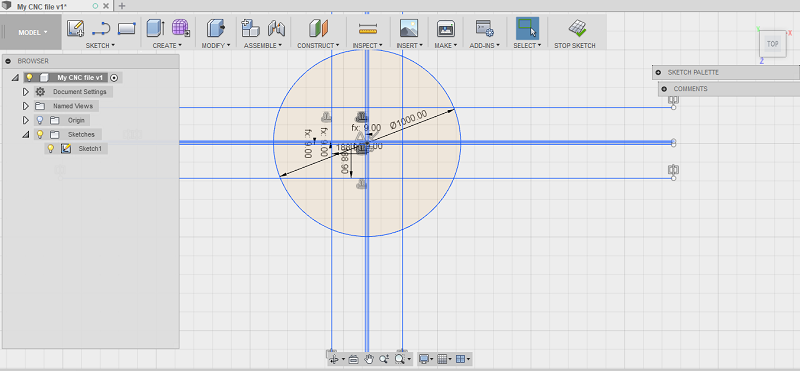Click the Grid and Snaps icon
The width and height of the screenshot is (800, 371).
pyautogui.click(x=442, y=359)
